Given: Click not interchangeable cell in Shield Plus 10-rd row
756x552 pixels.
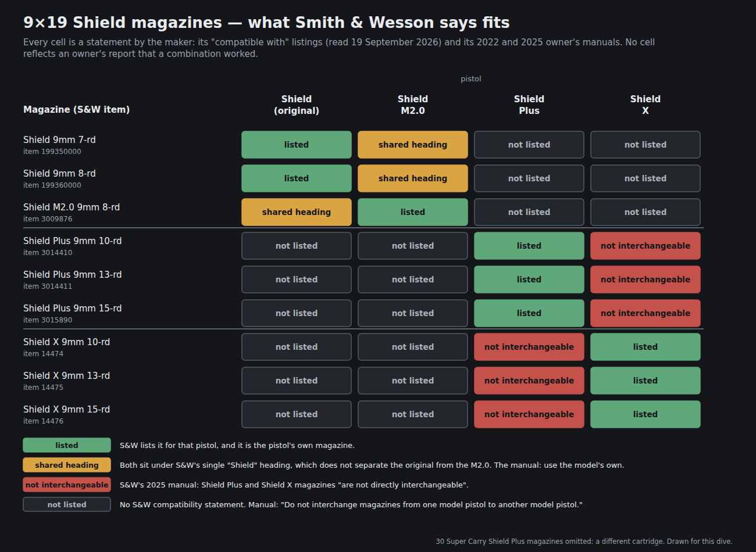Looking at the screenshot, I should (x=646, y=246).
